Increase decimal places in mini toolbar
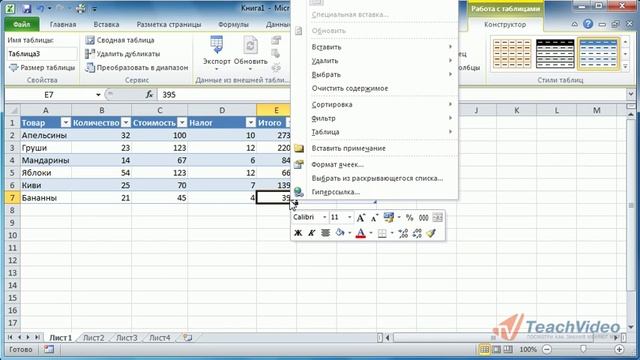 (x=403, y=233)
